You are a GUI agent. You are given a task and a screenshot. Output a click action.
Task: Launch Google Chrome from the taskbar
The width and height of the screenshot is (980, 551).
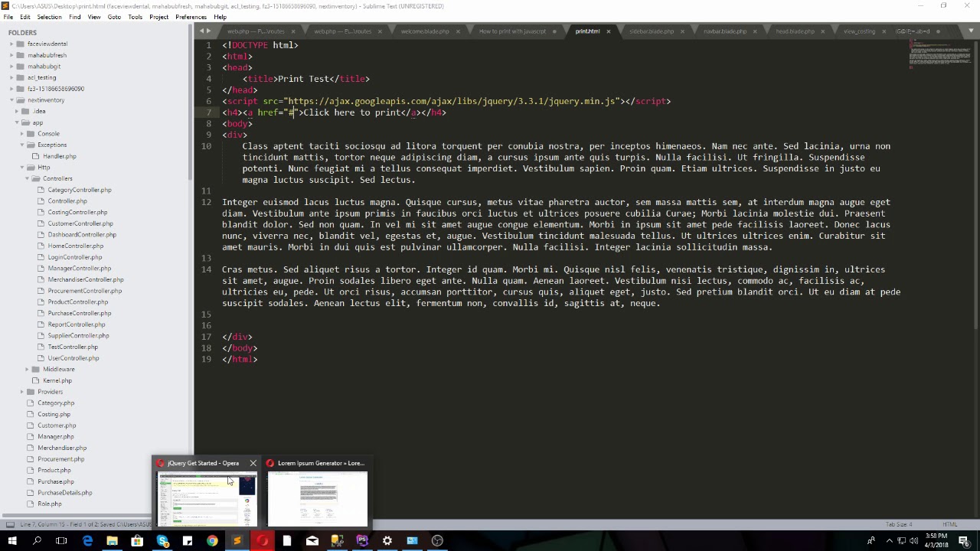click(x=212, y=541)
